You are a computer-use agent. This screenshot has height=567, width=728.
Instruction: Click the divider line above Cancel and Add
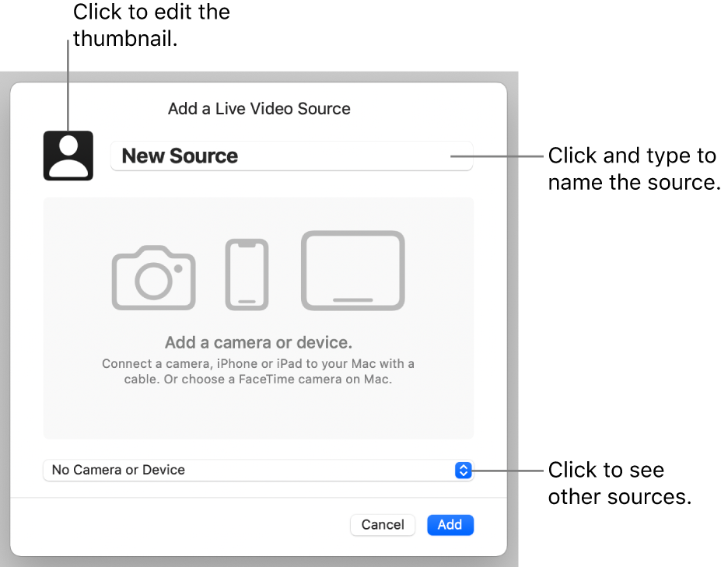coord(258,498)
